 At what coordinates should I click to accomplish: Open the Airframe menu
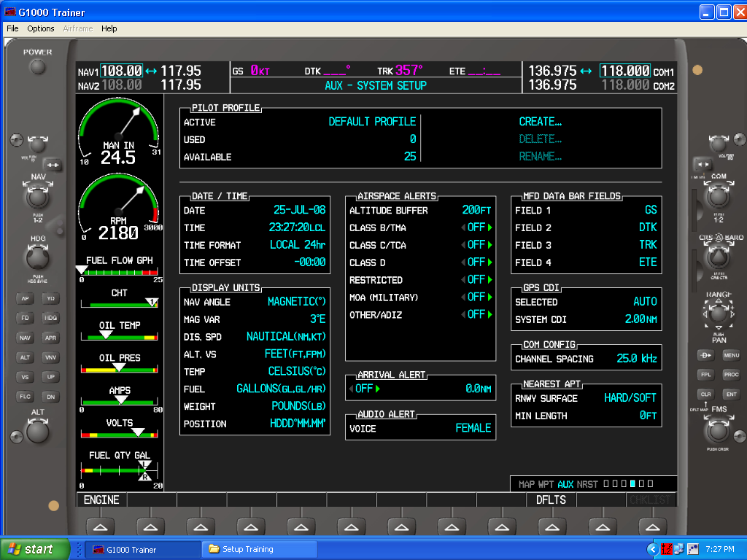click(x=77, y=28)
